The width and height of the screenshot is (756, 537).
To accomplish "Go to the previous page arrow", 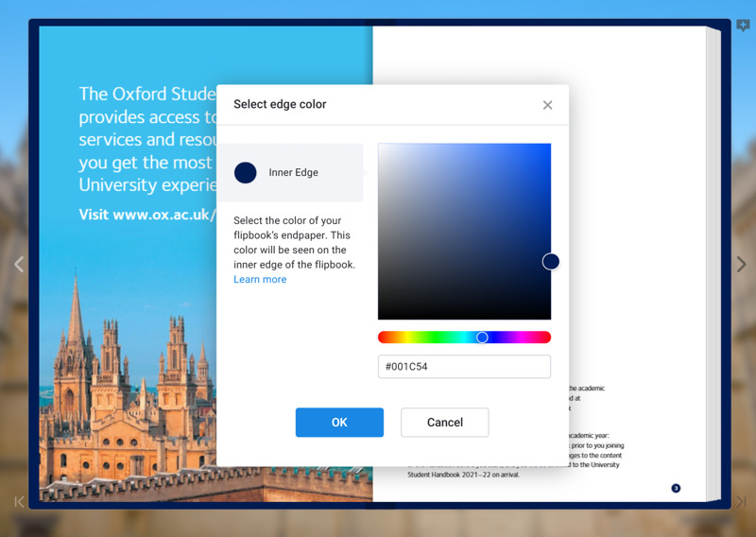I will (x=19, y=264).
